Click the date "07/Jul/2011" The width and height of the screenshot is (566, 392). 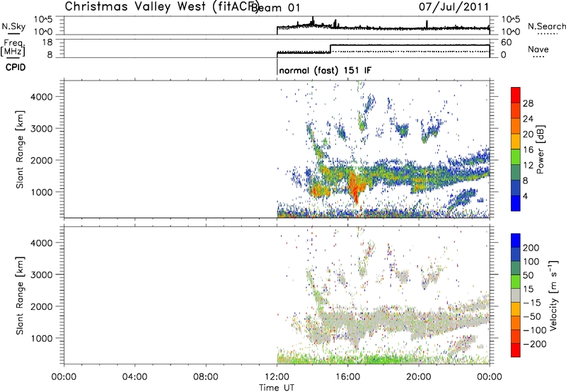point(454,7)
